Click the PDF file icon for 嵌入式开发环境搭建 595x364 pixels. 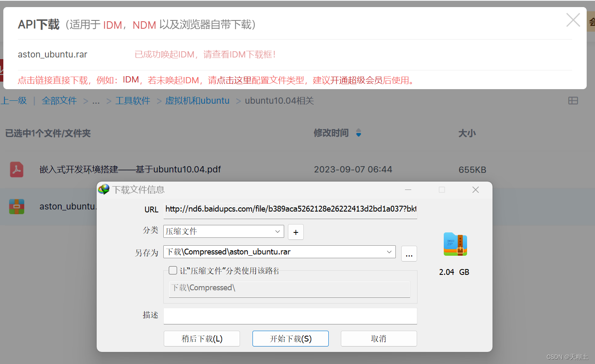pos(17,170)
